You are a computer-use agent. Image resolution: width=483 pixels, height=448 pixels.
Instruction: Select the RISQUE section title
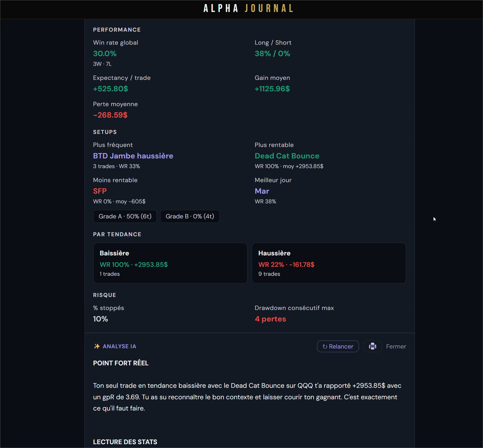(104, 295)
